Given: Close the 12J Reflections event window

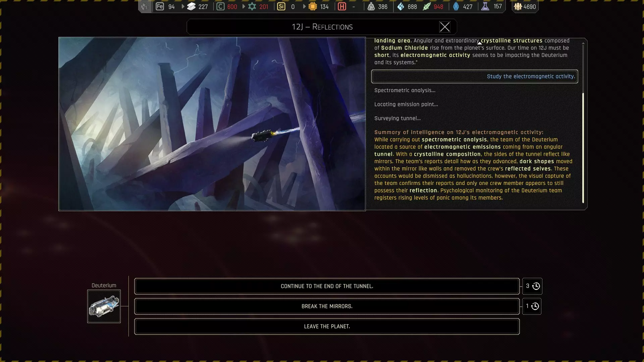Looking at the screenshot, I should tap(445, 27).
